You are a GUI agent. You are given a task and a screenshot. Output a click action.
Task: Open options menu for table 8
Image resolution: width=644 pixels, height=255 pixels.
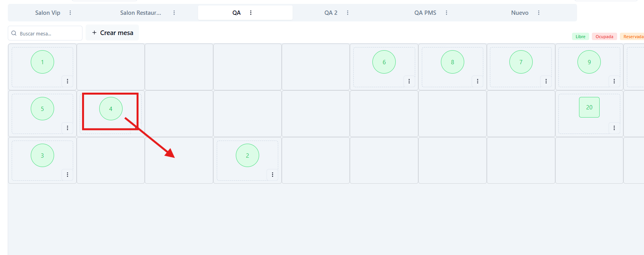tap(477, 81)
